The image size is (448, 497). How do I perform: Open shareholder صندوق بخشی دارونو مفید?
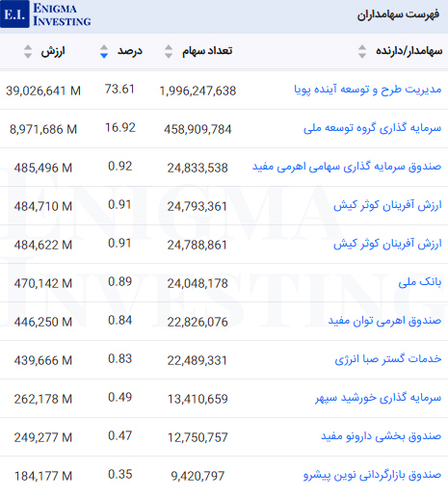(x=382, y=436)
